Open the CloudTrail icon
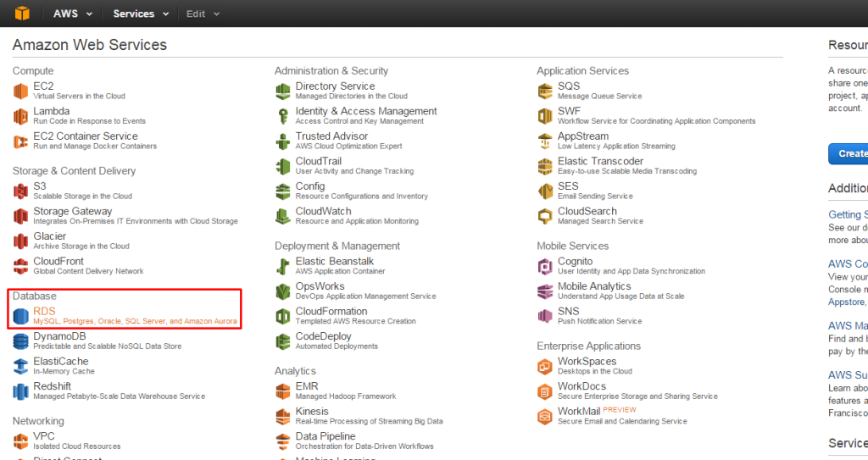Viewport: 868px width, 460px height. pos(283,166)
